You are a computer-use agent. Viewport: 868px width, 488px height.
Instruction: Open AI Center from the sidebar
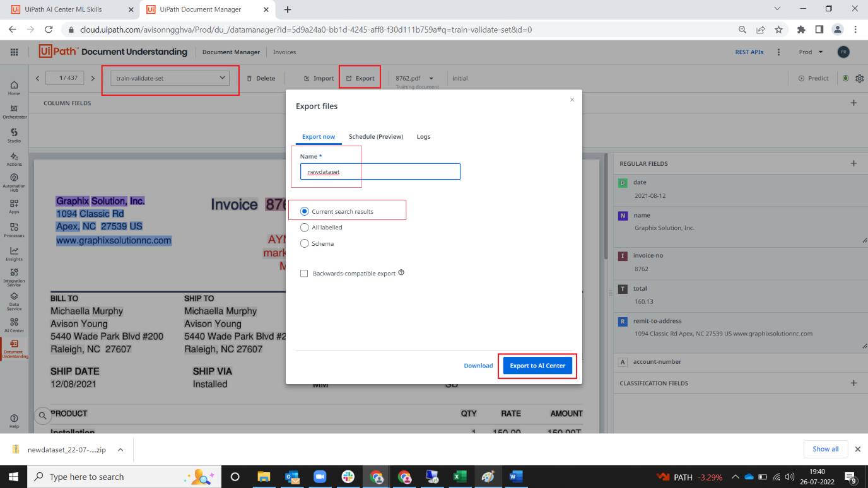coord(14,325)
